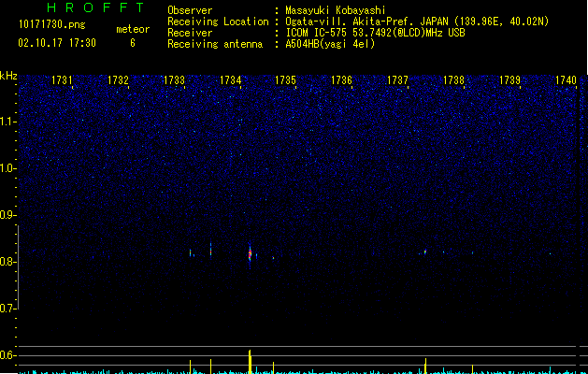Image resolution: width=588 pixels, height=374 pixels.
Task: Click the 0.9 kHz axis tick label
Action: click(8, 215)
